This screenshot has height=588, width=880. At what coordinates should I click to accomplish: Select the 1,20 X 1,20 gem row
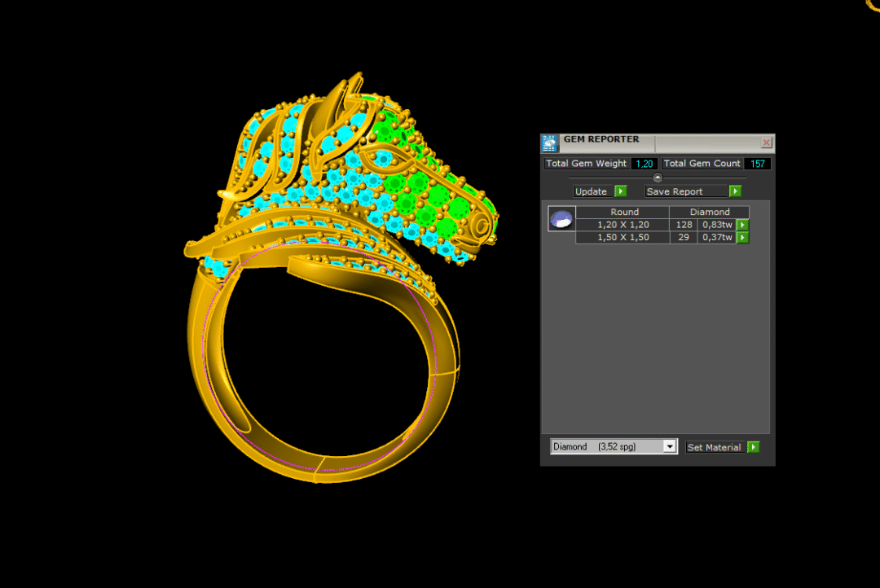point(623,224)
